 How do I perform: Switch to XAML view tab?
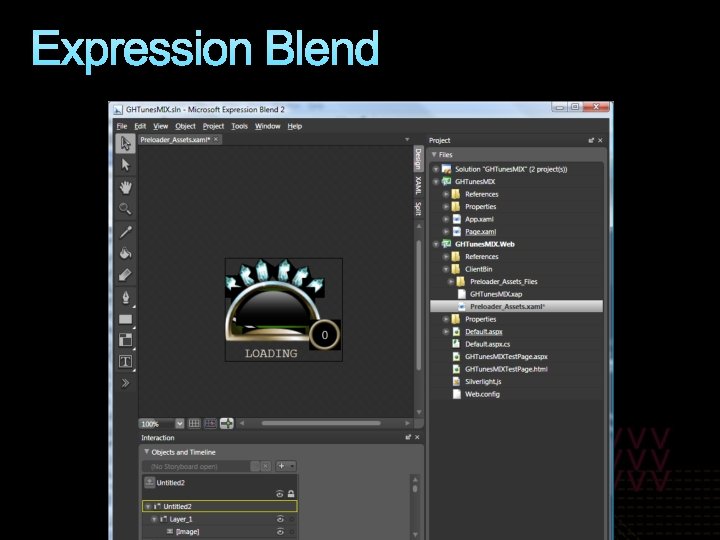(418, 185)
